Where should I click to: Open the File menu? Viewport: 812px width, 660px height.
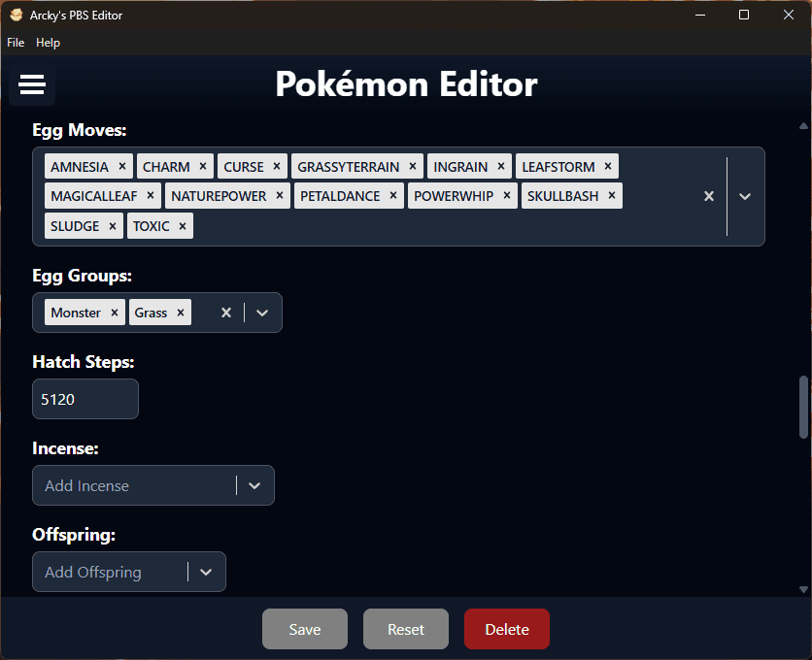(x=16, y=43)
